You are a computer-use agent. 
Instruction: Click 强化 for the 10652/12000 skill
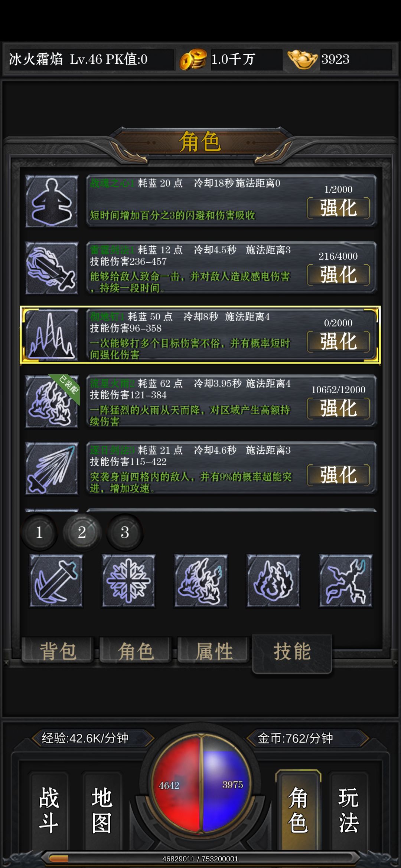point(338,408)
